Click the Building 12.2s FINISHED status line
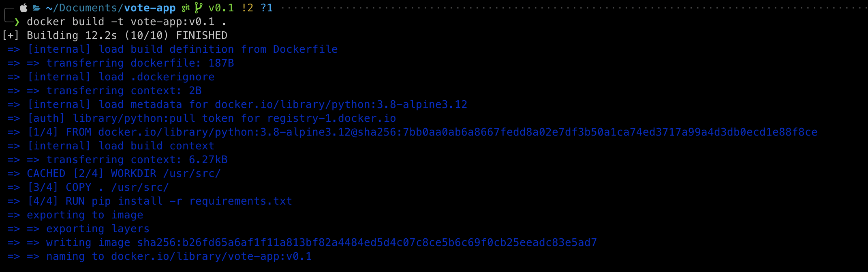Screen dimensions: 868x272 tap(115, 35)
